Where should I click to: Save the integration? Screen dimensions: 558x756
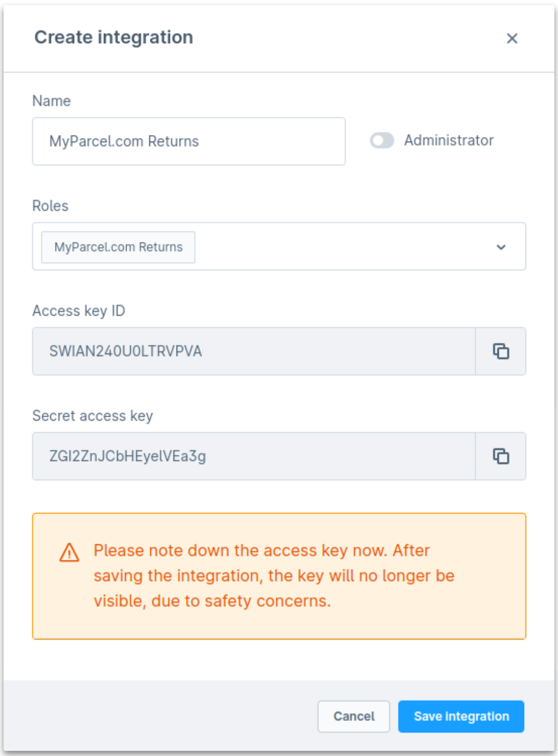(x=461, y=716)
